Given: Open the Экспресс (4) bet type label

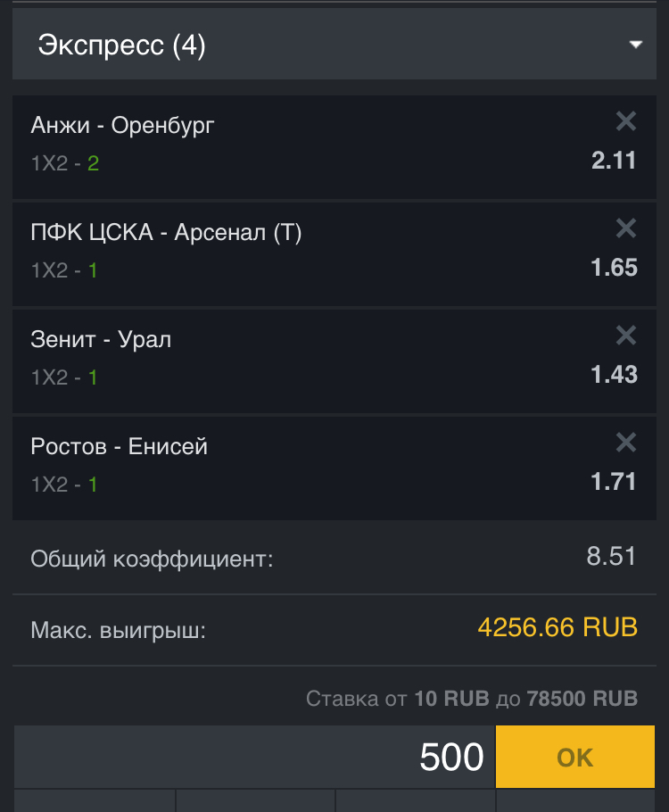Looking at the screenshot, I should tap(122, 45).
